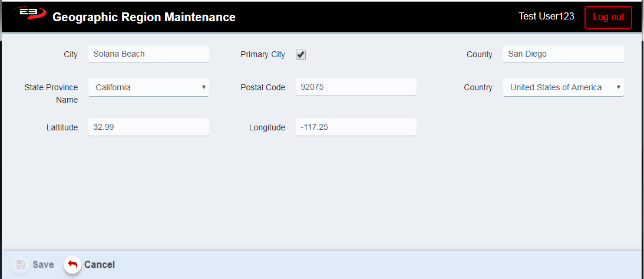This screenshot has width=644, height=279.
Task: Click the floppy disk Save icon
Action: tap(21, 265)
